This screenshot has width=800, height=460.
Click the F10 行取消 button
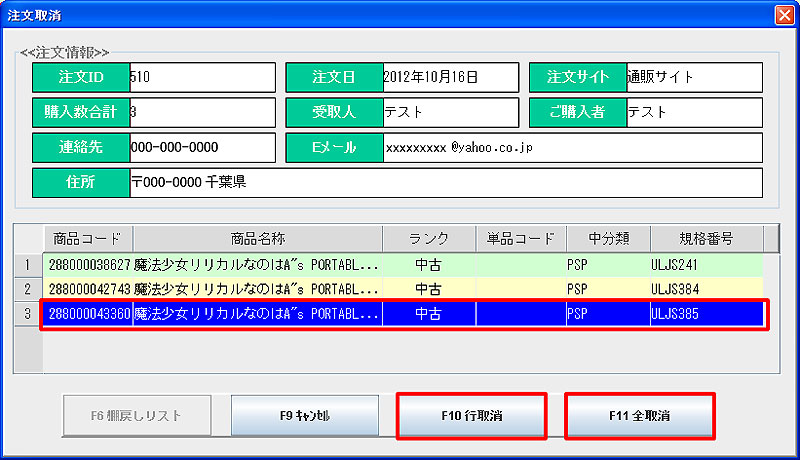(x=471, y=415)
